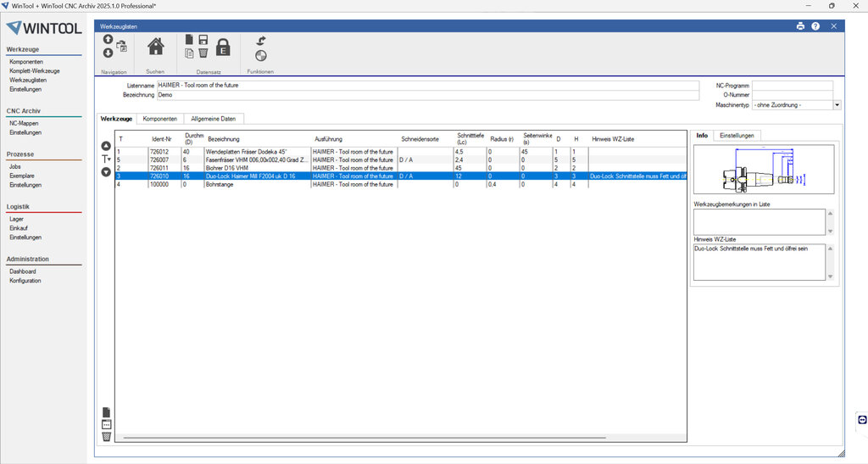This screenshot has height=464, width=868.
Task: Open Konfiguration under Administration
Action: [25, 281]
